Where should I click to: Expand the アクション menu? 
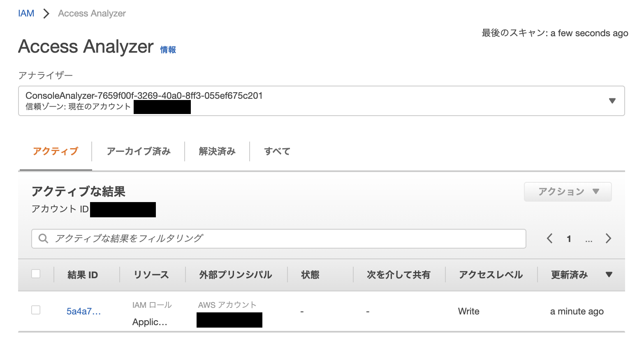(568, 191)
